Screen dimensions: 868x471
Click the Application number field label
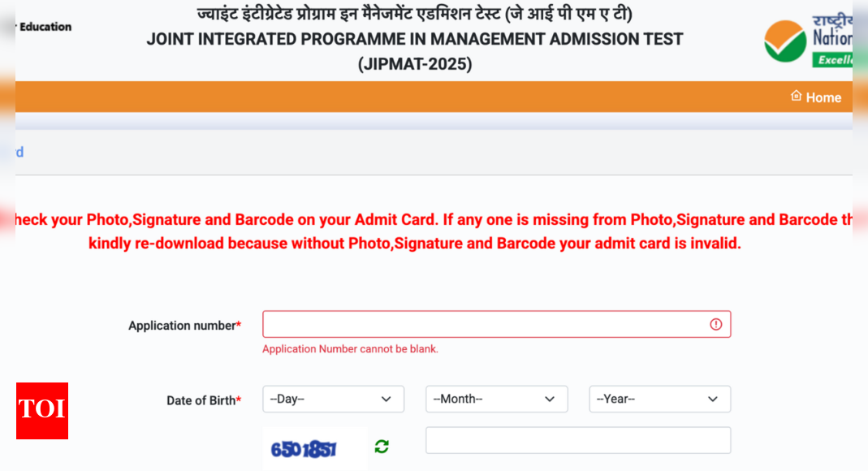point(184,326)
